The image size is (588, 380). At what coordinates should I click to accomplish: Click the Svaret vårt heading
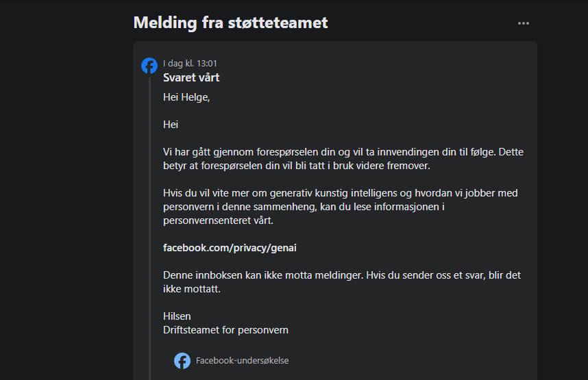point(191,77)
